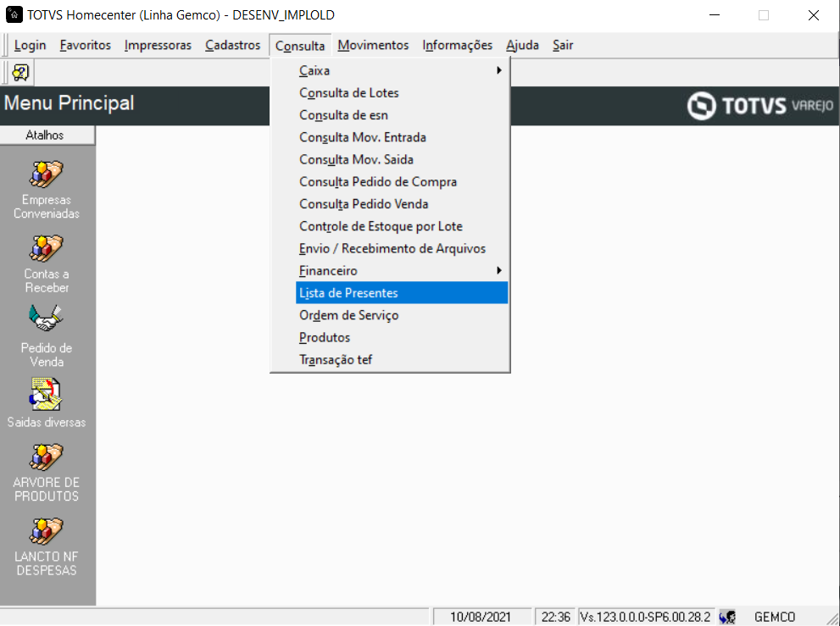Click the Menu Principal heading
840x626 pixels.
tap(70, 102)
